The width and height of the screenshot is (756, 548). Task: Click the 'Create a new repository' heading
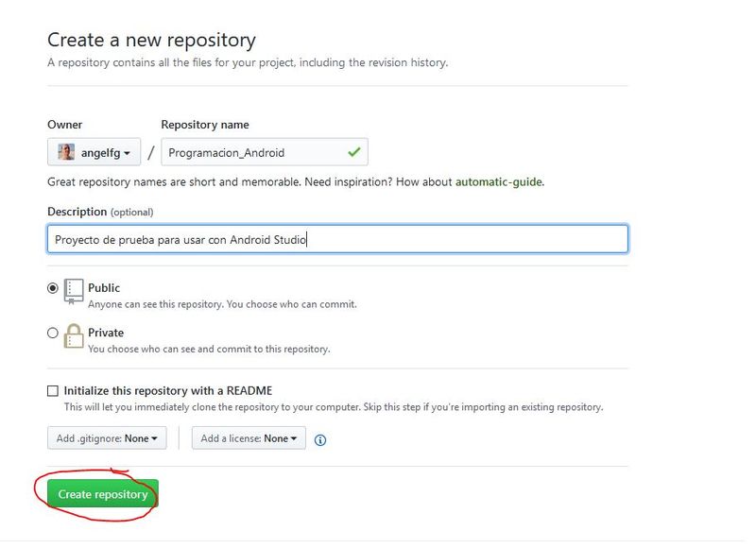[x=151, y=40]
